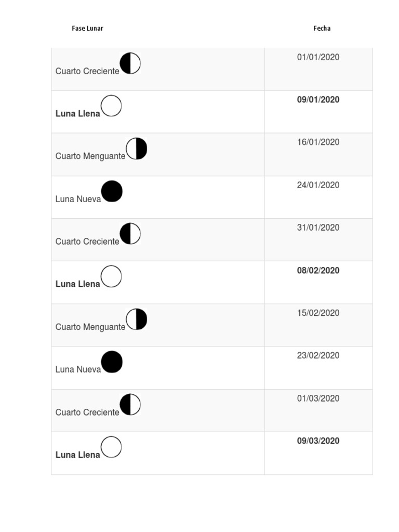Click the bold date 09/03/2020
The image size is (399, 532).
[318, 441]
